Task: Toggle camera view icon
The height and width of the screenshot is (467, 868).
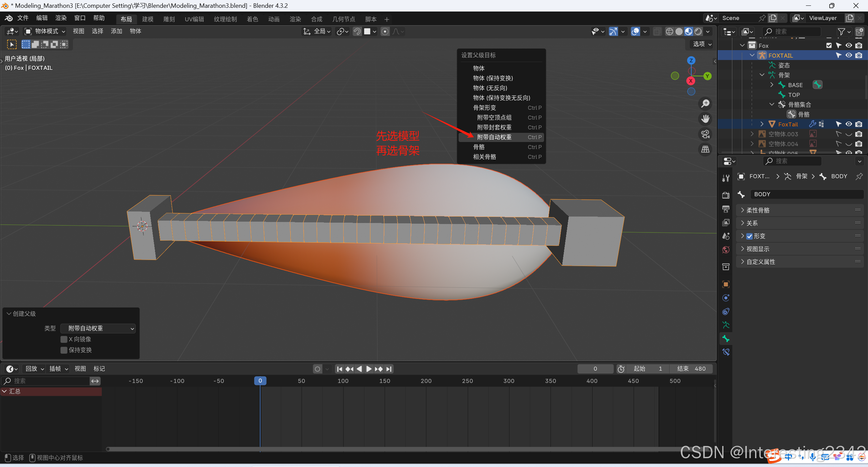Action: point(706,134)
